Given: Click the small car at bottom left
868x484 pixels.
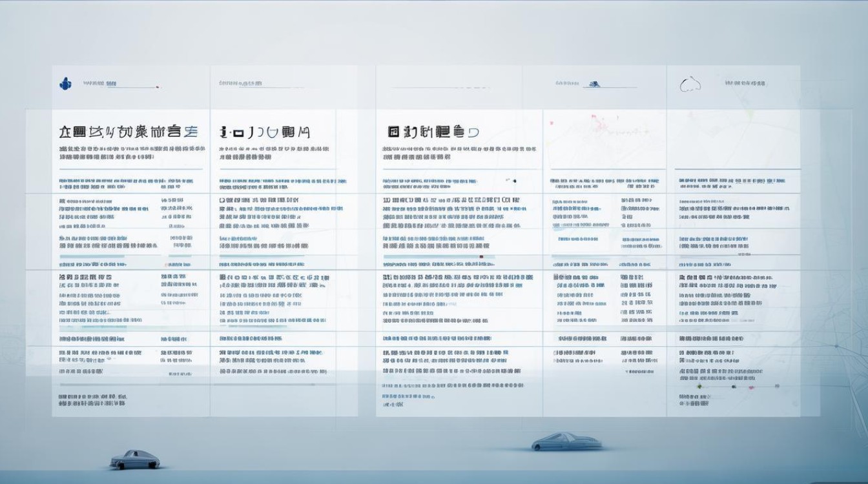Looking at the screenshot, I should point(135,459).
